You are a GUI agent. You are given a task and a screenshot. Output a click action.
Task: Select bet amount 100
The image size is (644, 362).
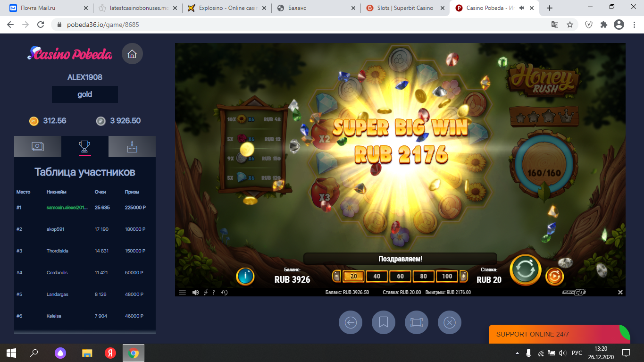tap(447, 276)
